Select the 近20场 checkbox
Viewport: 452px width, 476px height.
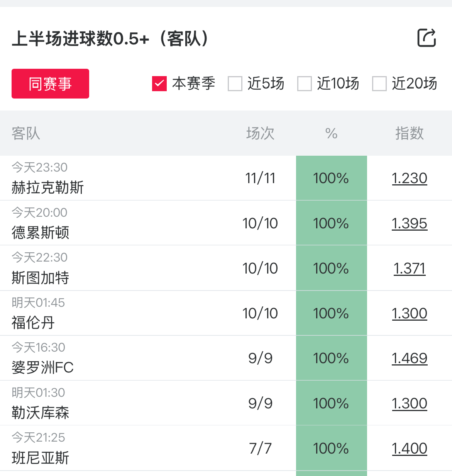379,83
